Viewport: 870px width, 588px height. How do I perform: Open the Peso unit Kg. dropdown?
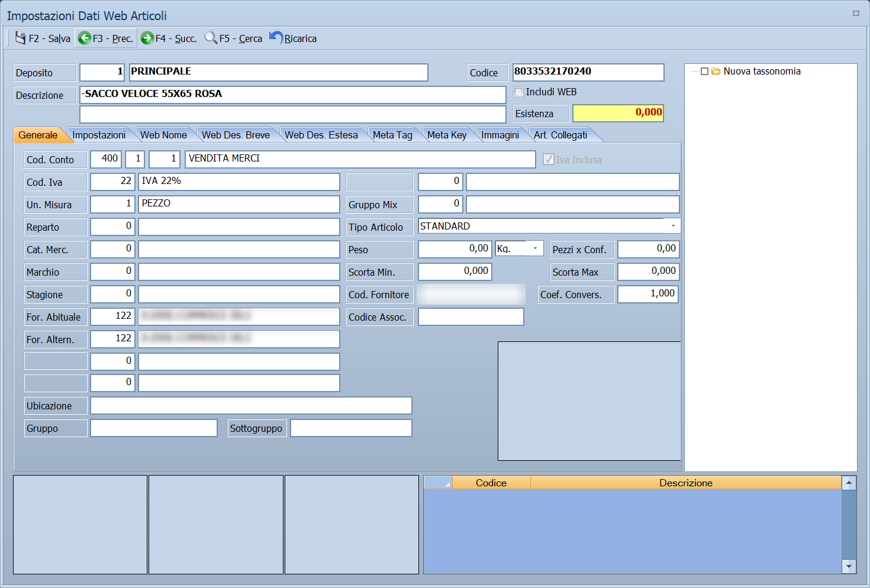[x=535, y=248]
